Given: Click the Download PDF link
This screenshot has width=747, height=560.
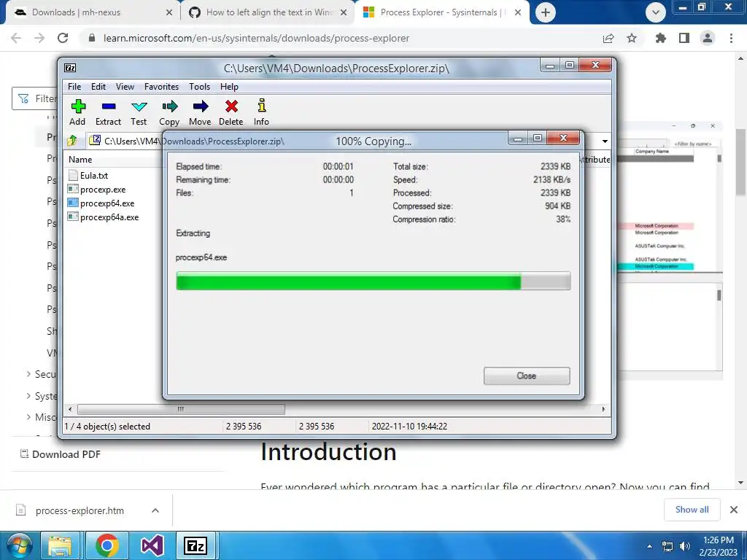Looking at the screenshot, I should [61, 454].
